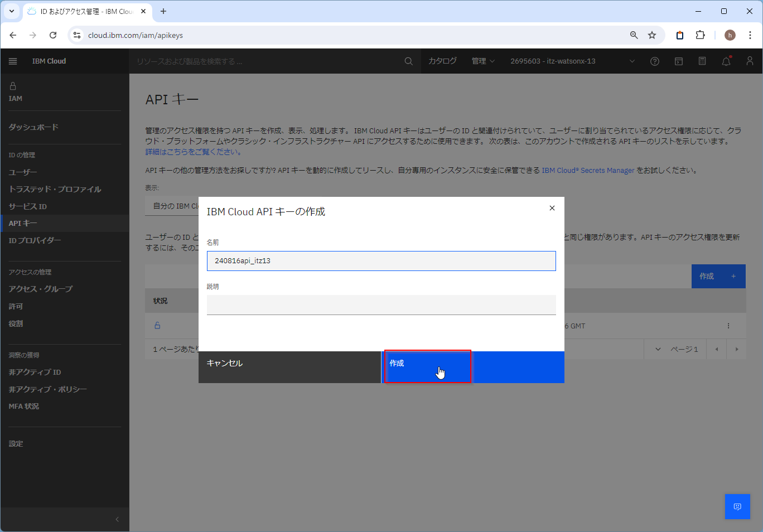Click the IBM Cloud logo text
The image size is (763, 532).
coord(49,61)
